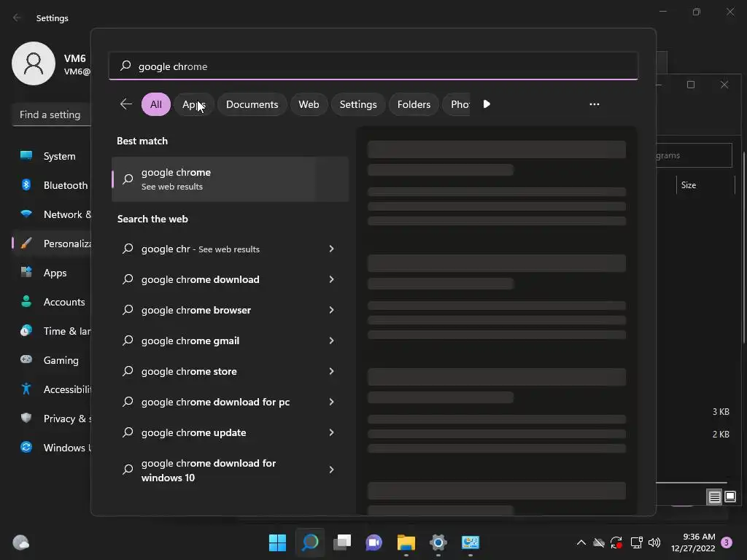
Task: Open Privacy & security in Settings
Action: 52,419
